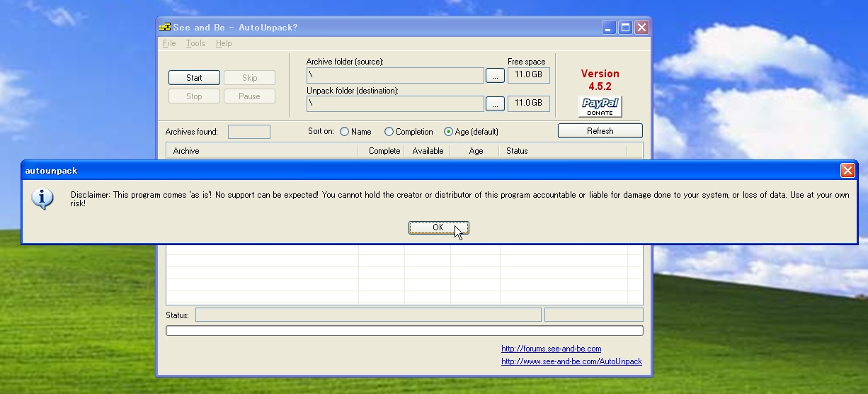Click the Status column header

pos(563,151)
